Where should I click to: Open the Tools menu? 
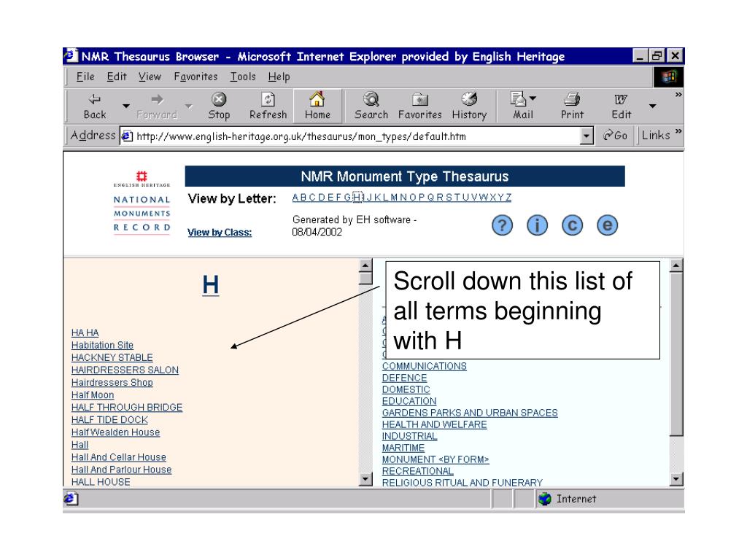pos(243,77)
